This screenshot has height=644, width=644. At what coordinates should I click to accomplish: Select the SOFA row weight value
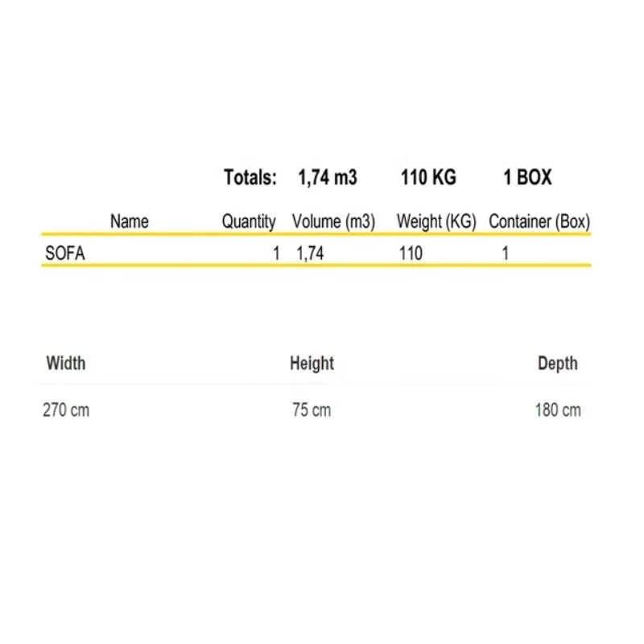411,254
